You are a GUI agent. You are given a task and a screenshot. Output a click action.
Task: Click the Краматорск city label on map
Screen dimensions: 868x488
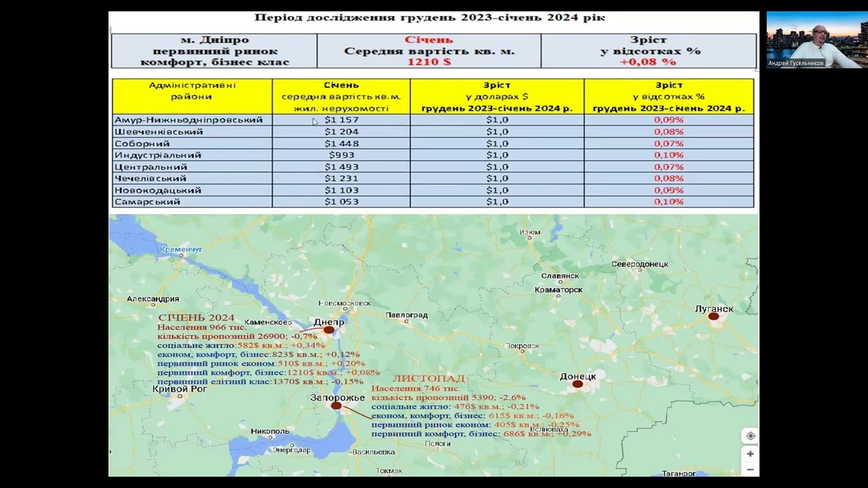tap(558, 289)
